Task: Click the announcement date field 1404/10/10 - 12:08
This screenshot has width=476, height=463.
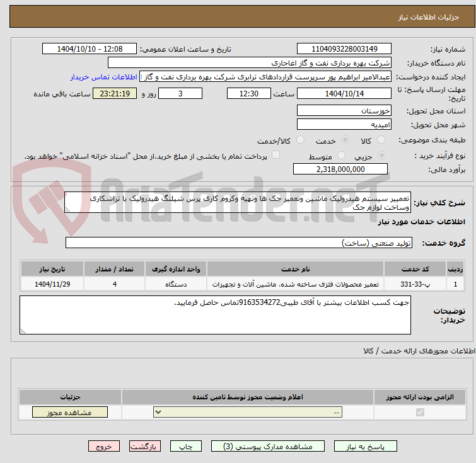Action: coord(90,49)
